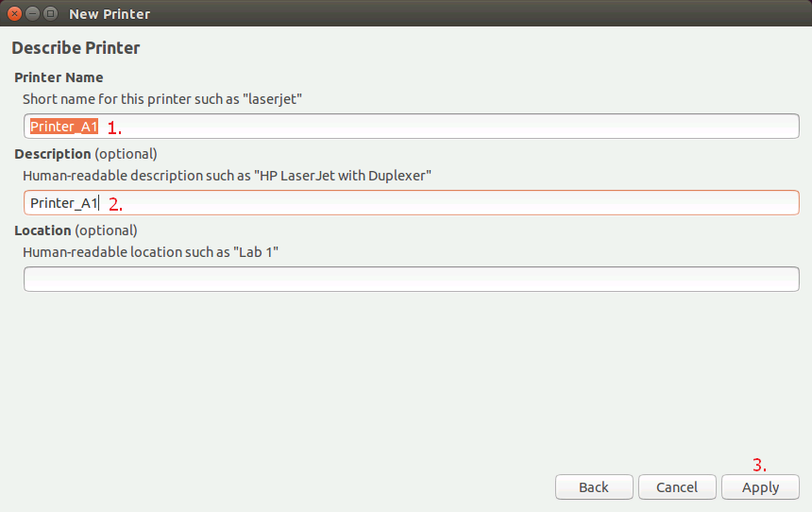
Task: Close the New Printer window
Action: pos(14,14)
